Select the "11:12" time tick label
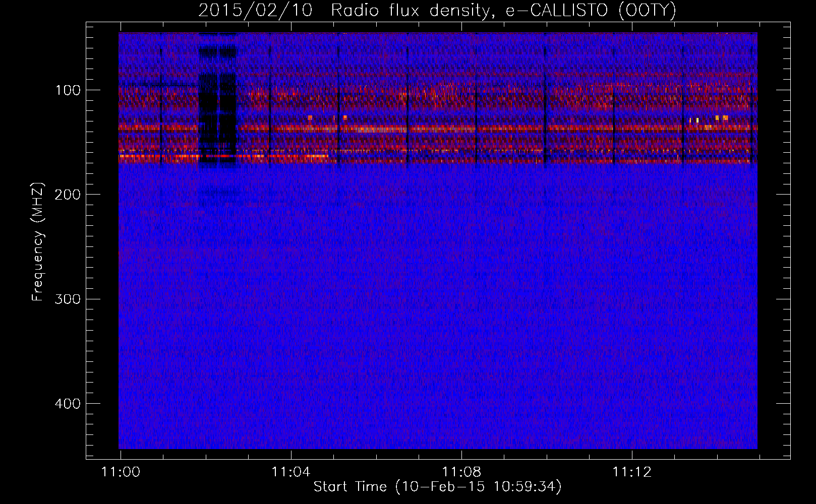This screenshot has height=504, width=816. [x=632, y=472]
